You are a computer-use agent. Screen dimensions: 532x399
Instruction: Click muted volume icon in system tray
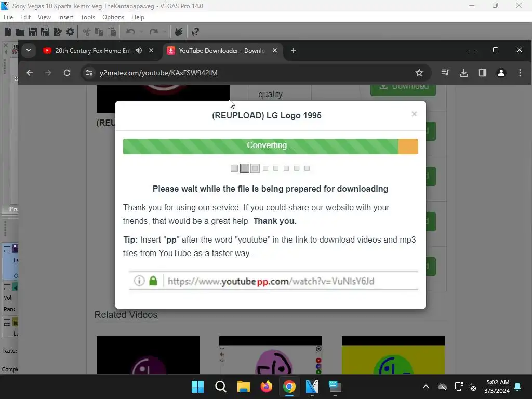472,387
